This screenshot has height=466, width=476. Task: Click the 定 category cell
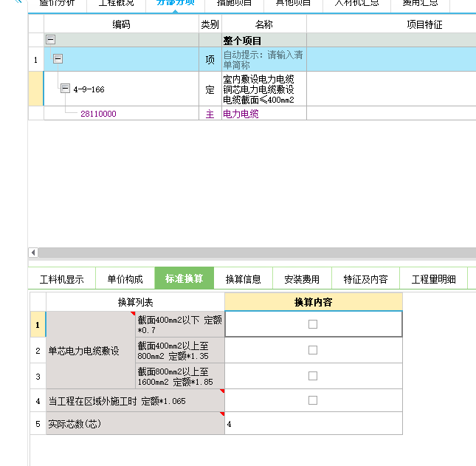click(x=210, y=89)
